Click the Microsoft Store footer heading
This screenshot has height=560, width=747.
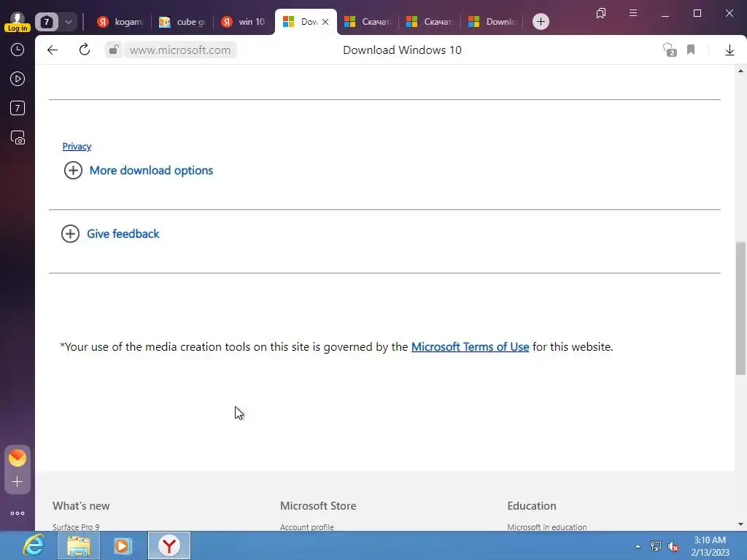[318, 506]
